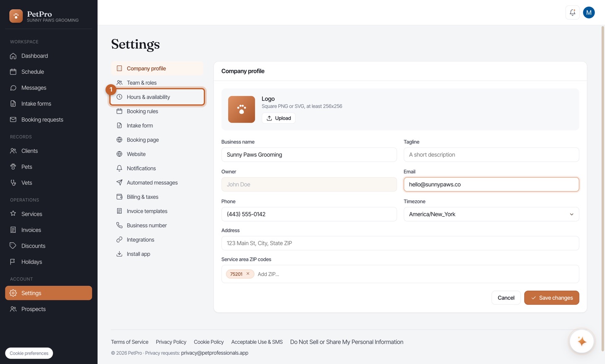Click the company logo paw thumbnail
605x364 pixels.
pos(242,109)
